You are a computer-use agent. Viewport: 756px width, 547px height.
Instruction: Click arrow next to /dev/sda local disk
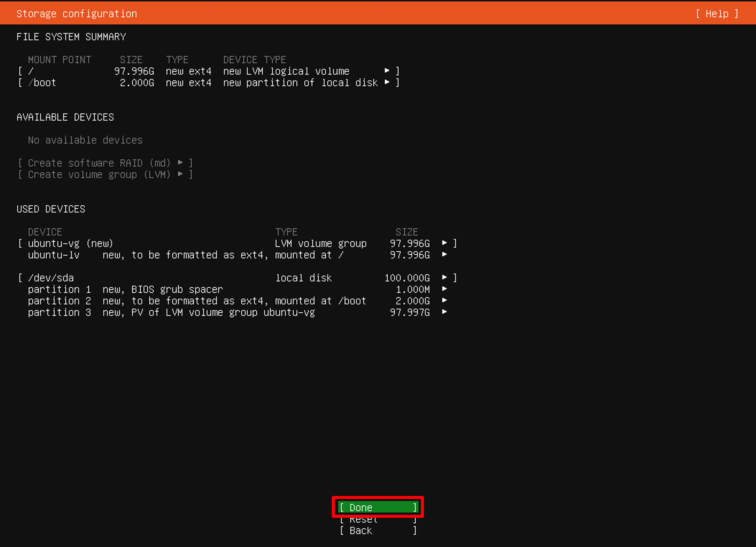[x=444, y=277]
